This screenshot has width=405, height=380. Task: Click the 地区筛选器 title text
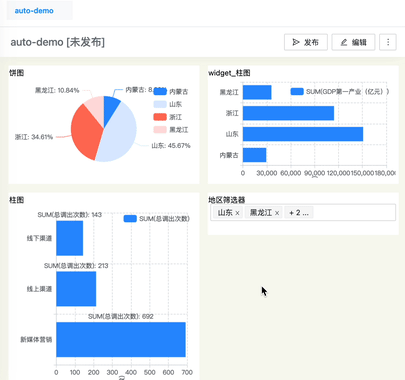[227, 200]
